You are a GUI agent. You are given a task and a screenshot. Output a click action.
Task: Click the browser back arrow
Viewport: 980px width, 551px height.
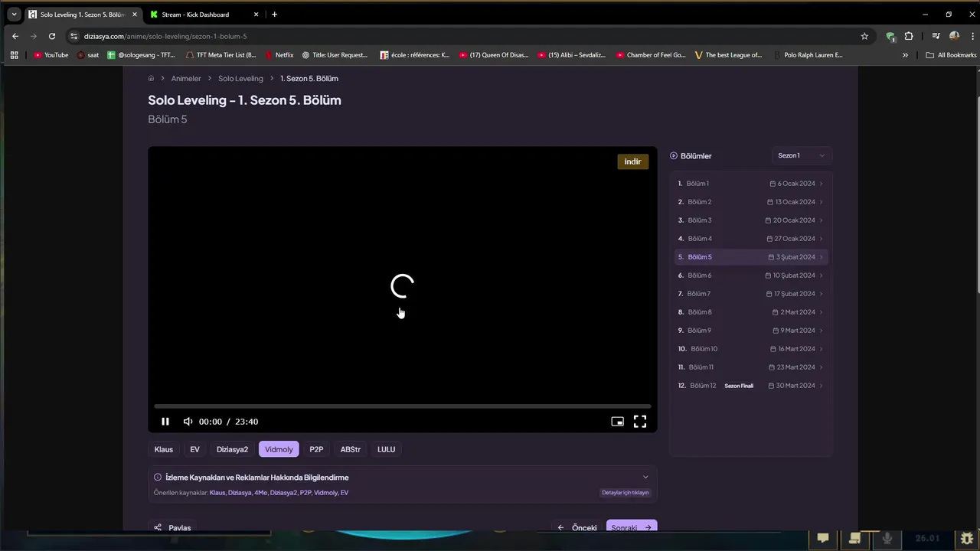pos(15,36)
